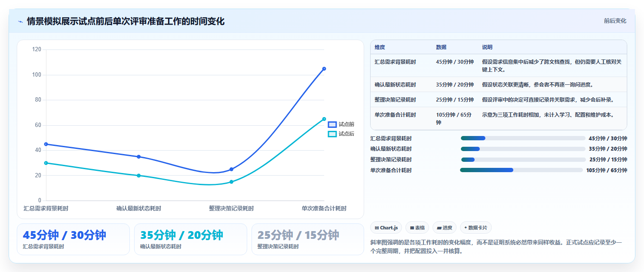Select the 进度 tag chip
Viewport: 644px width, 272px height.
(445, 228)
